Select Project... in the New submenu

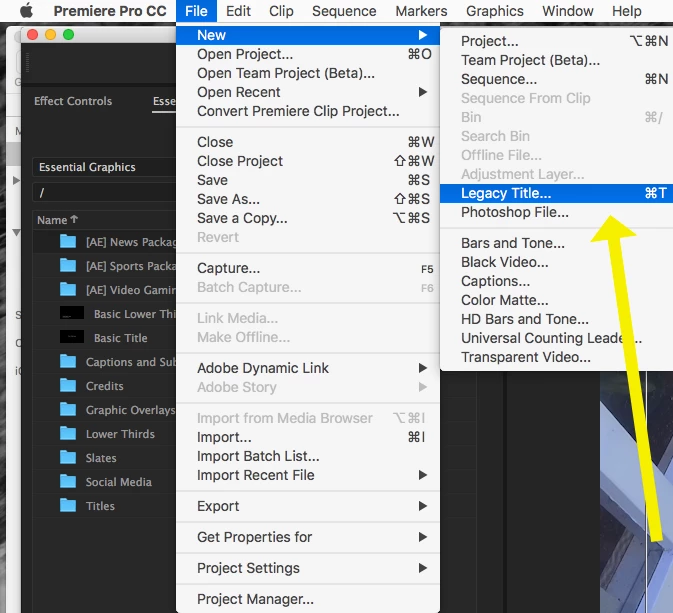[x=556, y=41]
